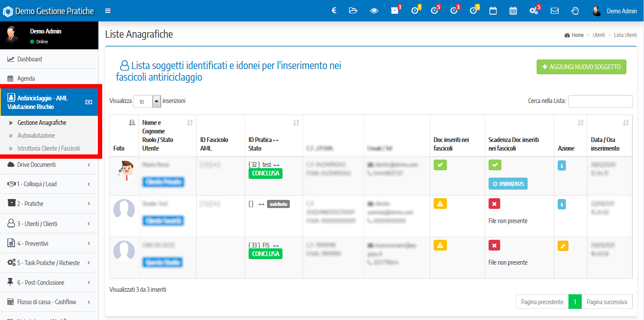Image resolution: width=644 pixels, height=320 pixels.
Task: Expand 3 - Utenti / Clienti menu
Action: [49, 223]
